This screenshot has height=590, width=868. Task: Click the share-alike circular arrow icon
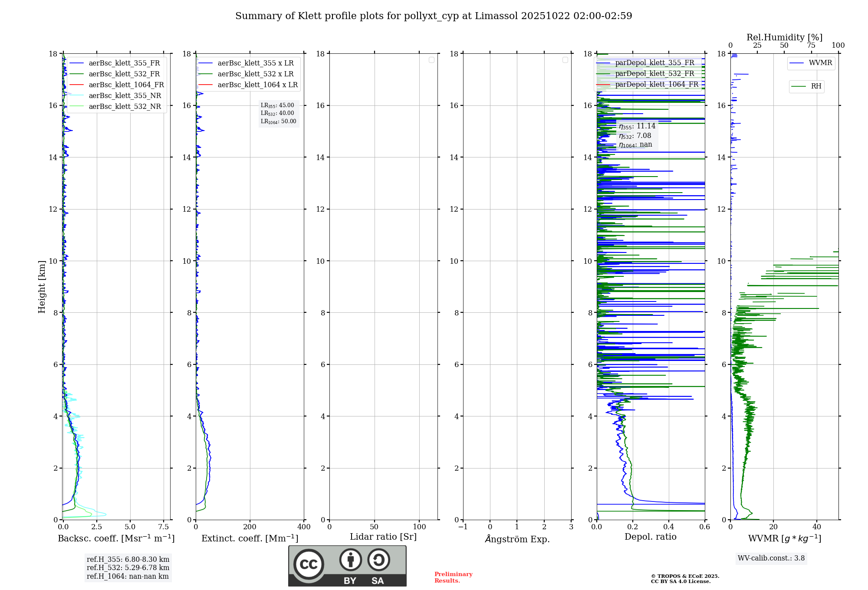378,560
